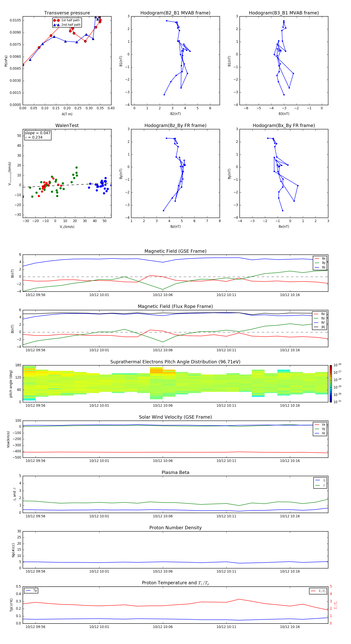This screenshot has width=351, height=644.
Task: Click the 'Np(#/cc)' y-axis label
Action: [13, 550]
